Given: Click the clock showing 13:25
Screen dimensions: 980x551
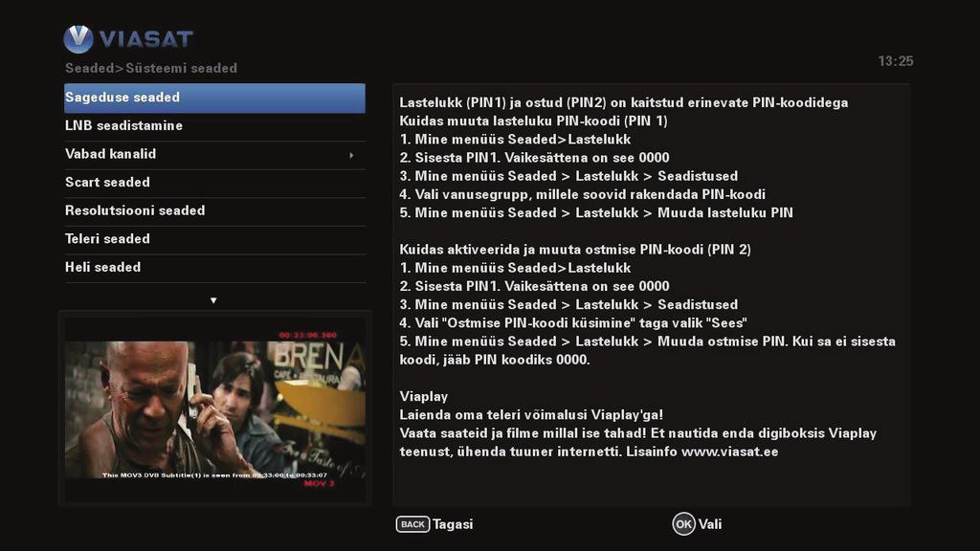Looking at the screenshot, I should click(x=896, y=61).
